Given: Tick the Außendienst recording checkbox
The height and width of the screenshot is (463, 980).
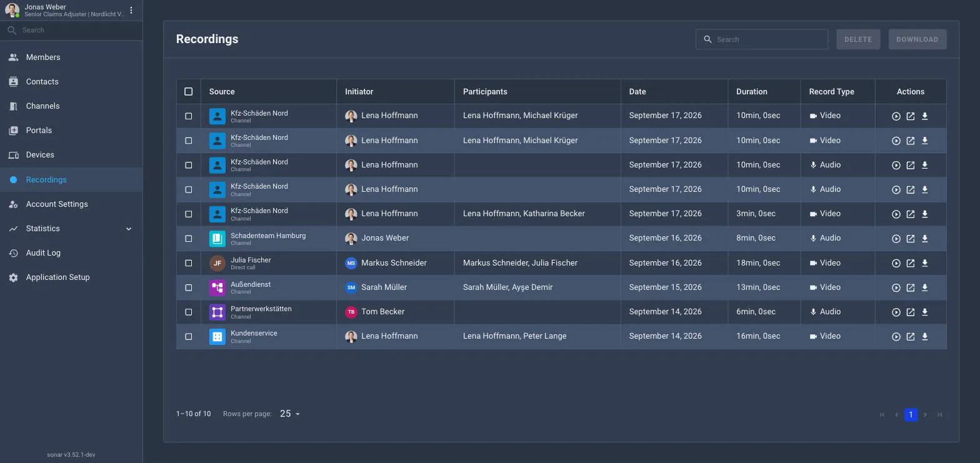Looking at the screenshot, I should click(189, 287).
